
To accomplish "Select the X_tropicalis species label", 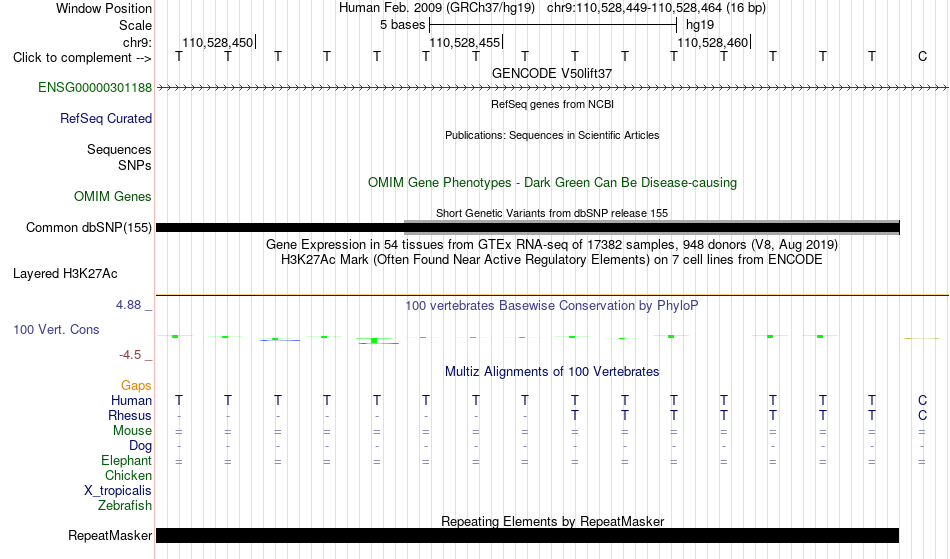I will pos(118,491).
